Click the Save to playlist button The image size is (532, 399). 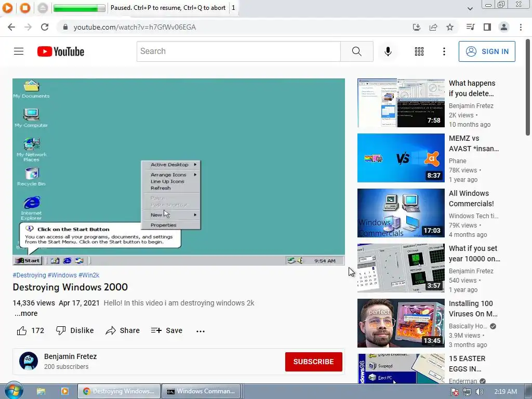point(167,330)
